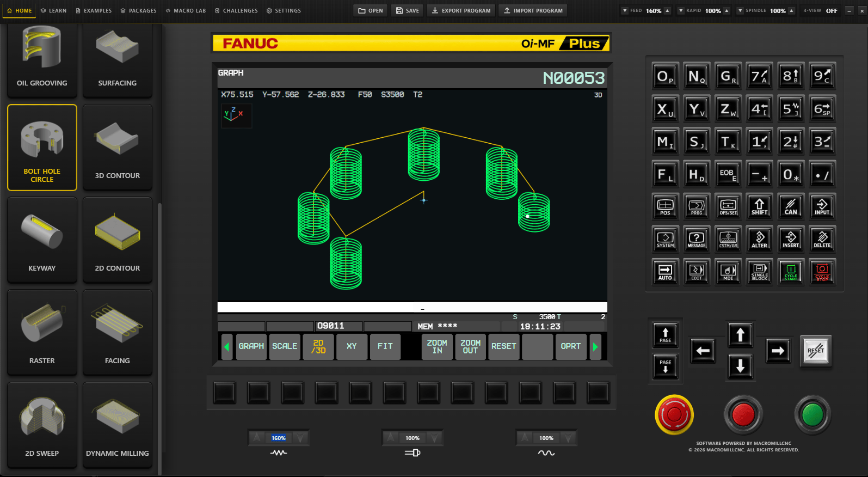The height and width of the screenshot is (477, 868).
Task: Click the FIT softkey
Action: coord(385,346)
